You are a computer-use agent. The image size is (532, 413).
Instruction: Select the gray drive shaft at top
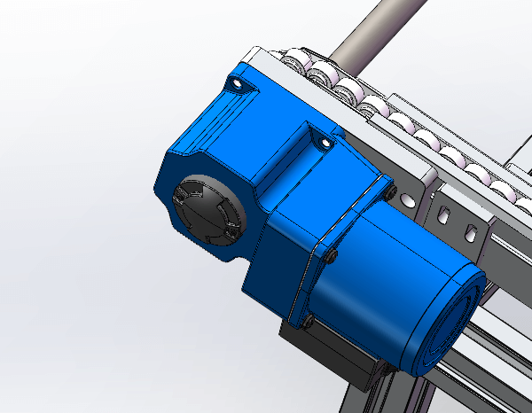tap(372, 37)
